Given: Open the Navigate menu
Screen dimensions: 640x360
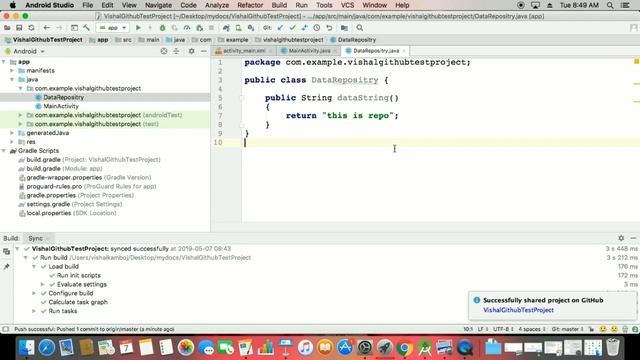Looking at the screenshot, I should pyautogui.click(x=158, y=5).
